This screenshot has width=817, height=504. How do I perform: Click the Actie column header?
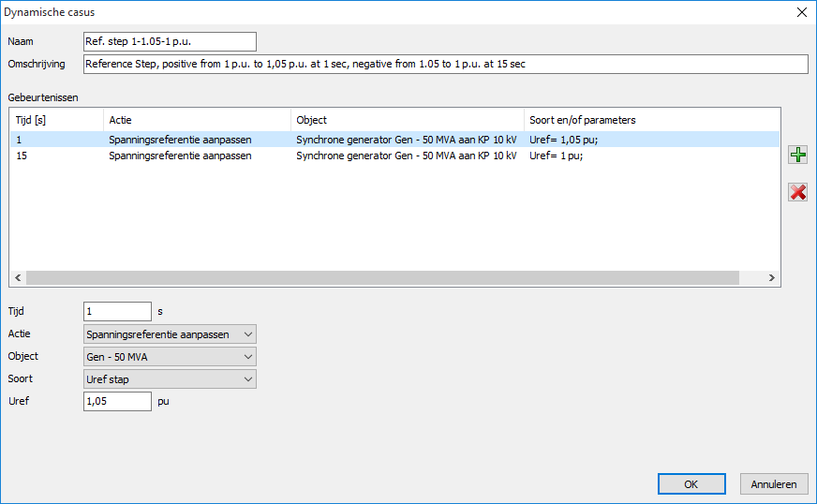pos(197,120)
